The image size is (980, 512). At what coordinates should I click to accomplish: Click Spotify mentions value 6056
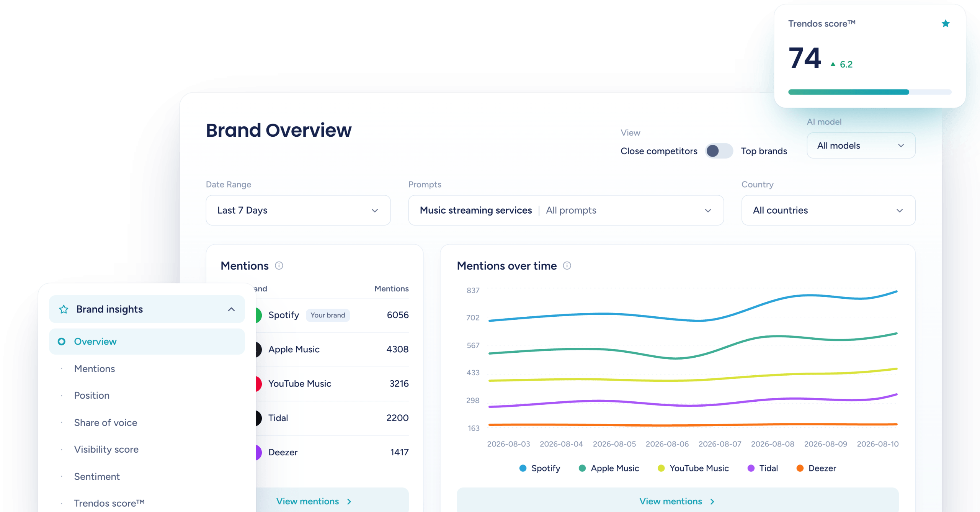[398, 315]
